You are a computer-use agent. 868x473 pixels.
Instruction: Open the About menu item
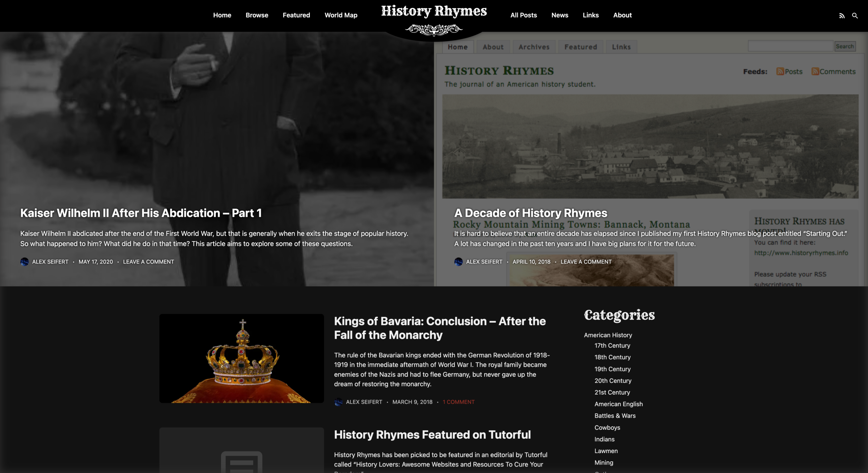pyautogui.click(x=623, y=15)
